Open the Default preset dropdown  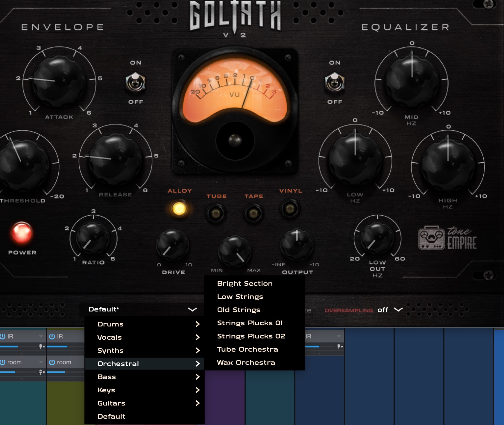142,309
